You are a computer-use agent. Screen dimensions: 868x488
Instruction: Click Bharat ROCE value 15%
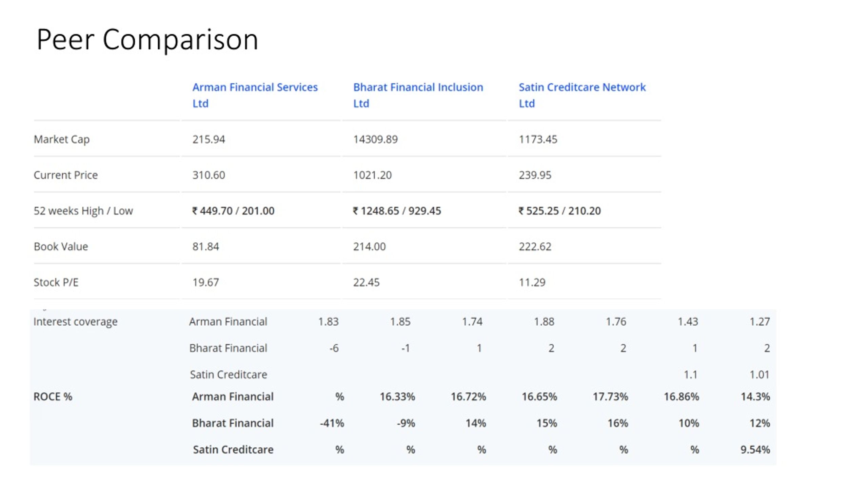[x=547, y=423]
